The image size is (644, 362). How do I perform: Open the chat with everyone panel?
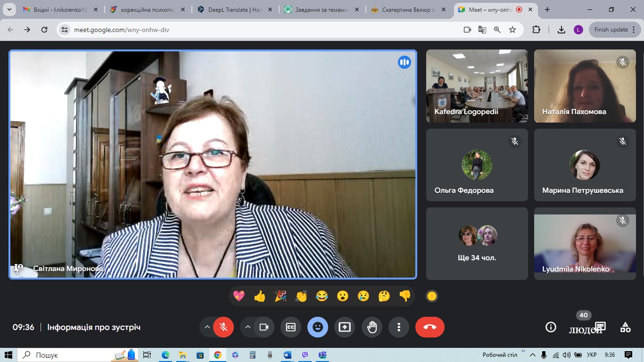(600, 327)
